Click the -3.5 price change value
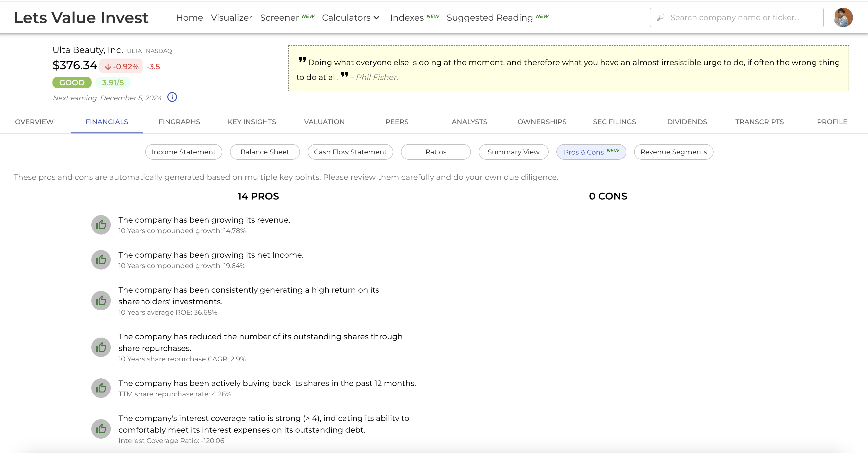The width and height of the screenshot is (868, 453). 153,67
